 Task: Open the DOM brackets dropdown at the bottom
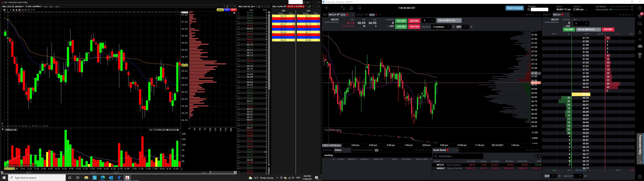click(578, 176)
